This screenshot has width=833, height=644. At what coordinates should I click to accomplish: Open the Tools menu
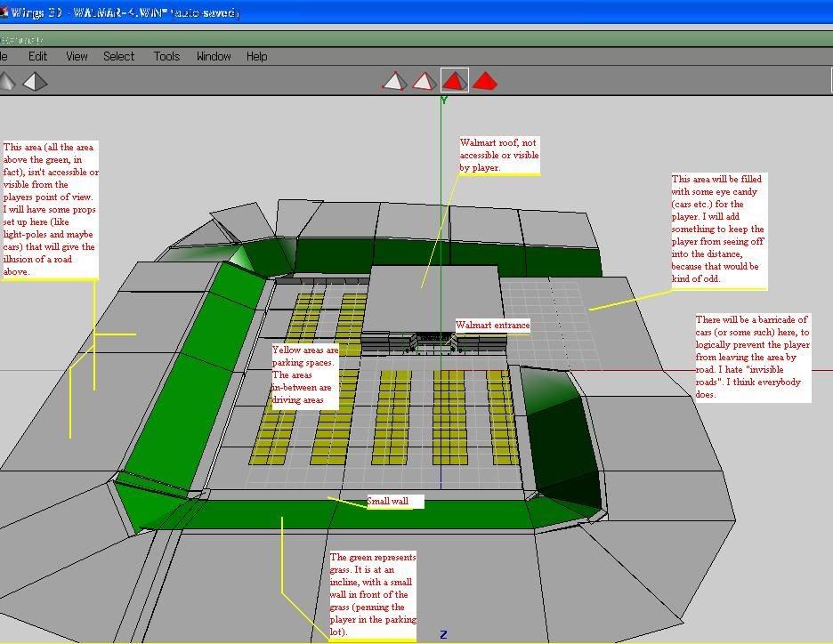tap(166, 56)
